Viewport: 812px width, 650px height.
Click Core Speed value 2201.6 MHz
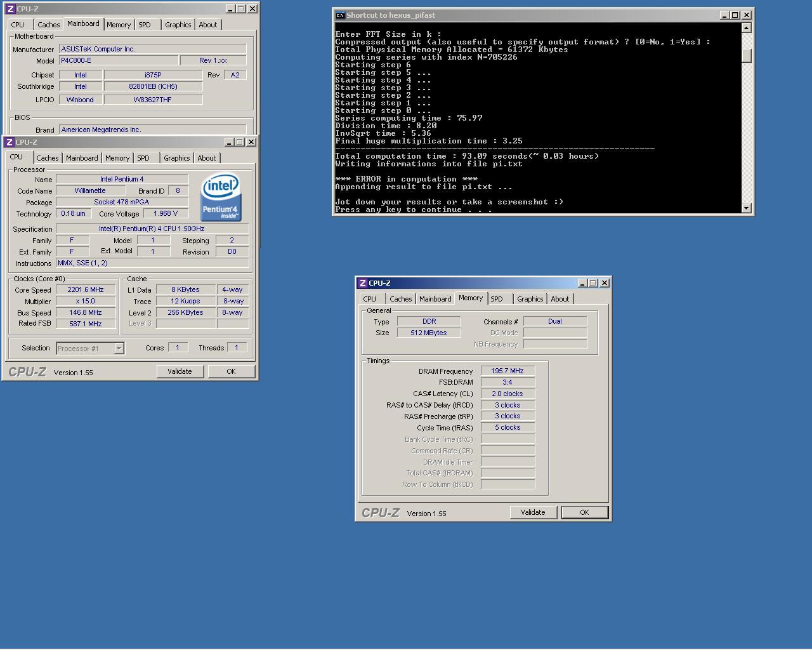pyautogui.click(x=86, y=289)
